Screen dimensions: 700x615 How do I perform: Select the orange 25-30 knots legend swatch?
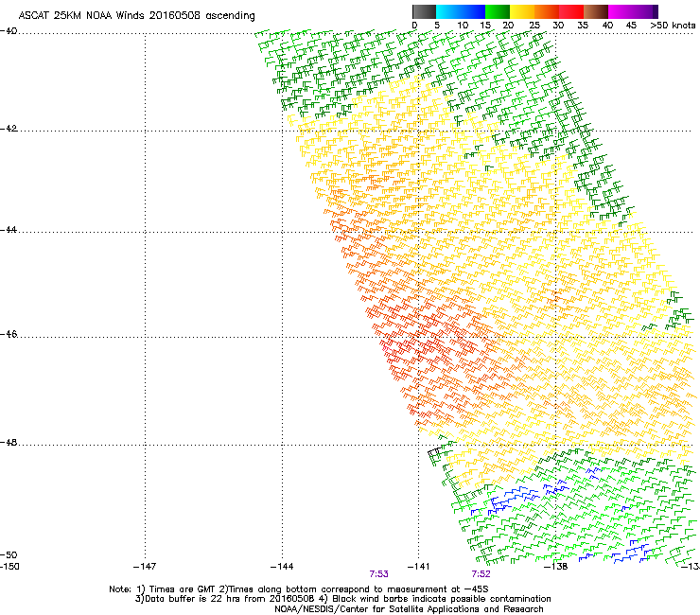pyautogui.click(x=547, y=11)
